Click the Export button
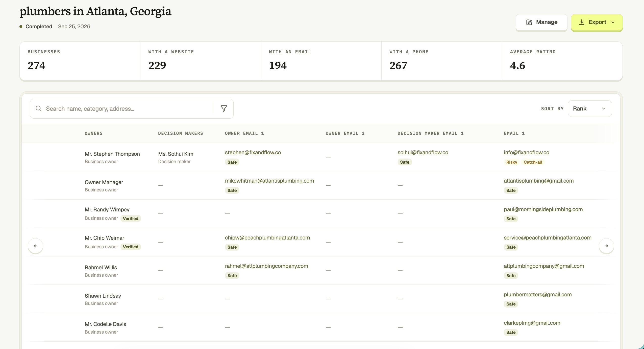This screenshot has height=349, width=644. pyautogui.click(x=597, y=22)
